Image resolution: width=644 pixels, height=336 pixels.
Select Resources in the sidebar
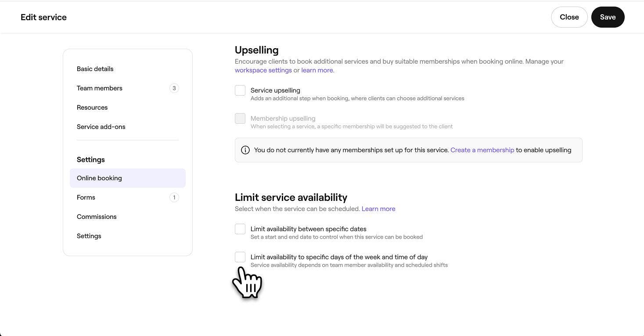(x=92, y=107)
